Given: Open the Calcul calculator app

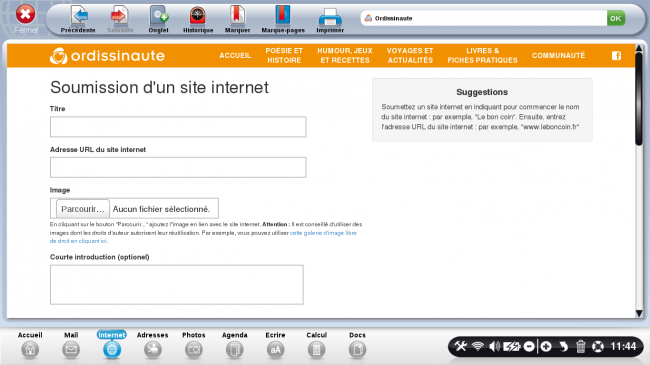Looking at the screenshot, I should coord(316,345).
